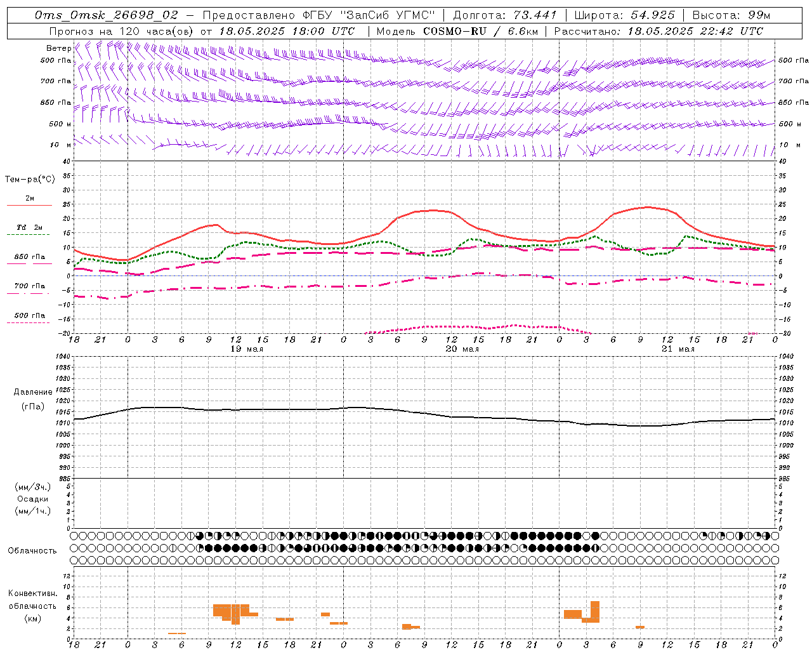Click the 21 мая date label
The image size is (812, 650).
point(678,349)
